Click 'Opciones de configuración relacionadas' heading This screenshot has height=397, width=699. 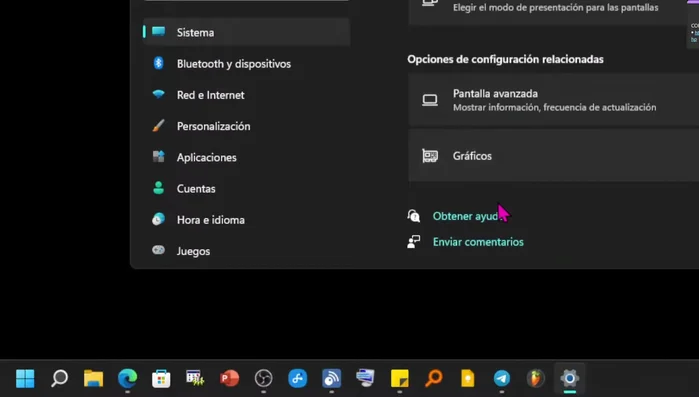click(x=505, y=59)
